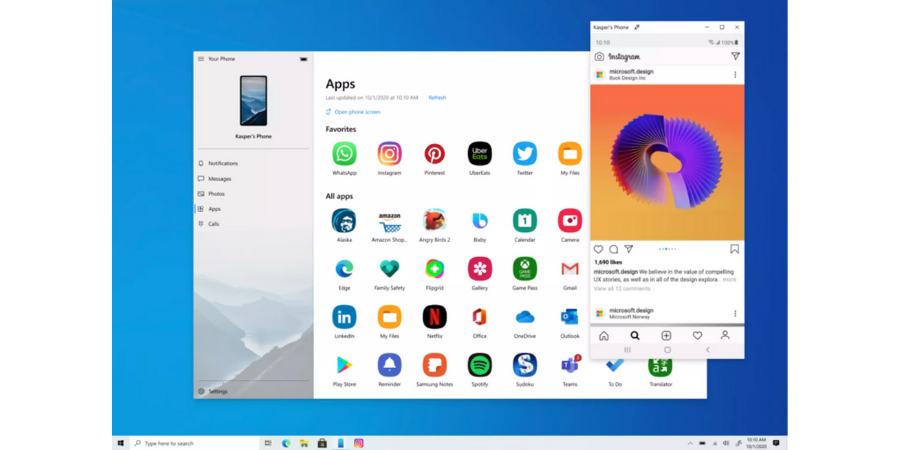Switch to the Photos section
This screenshot has height=450, width=900.
(216, 194)
